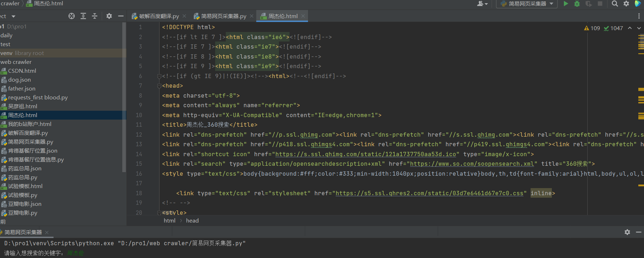Select the 简易网页采集器 run tab
The image size is (644, 258).
[x=23, y=232]
